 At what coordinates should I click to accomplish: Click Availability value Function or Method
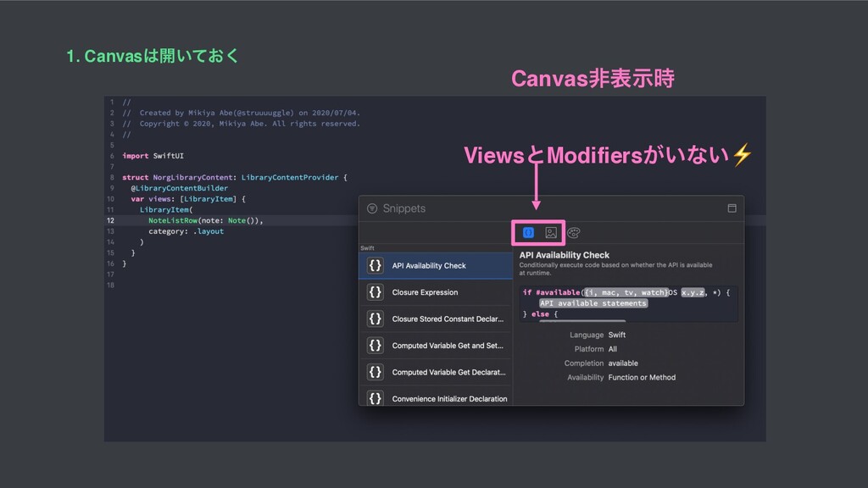coord(642,377)
